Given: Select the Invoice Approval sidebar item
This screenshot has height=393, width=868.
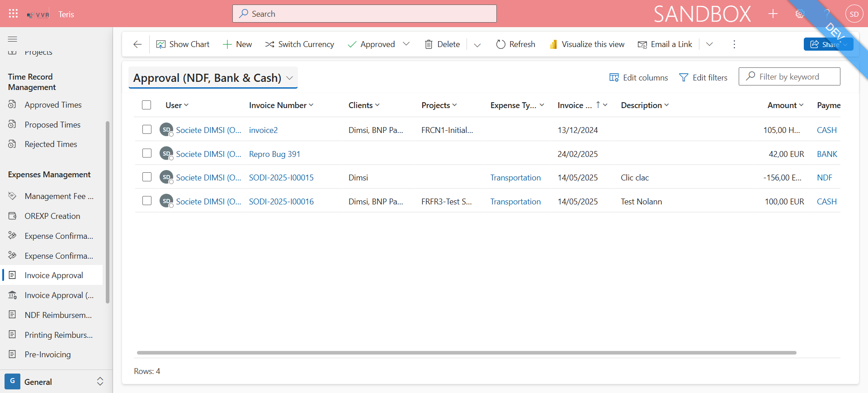Looking at the screenshot, I should 52,275.
